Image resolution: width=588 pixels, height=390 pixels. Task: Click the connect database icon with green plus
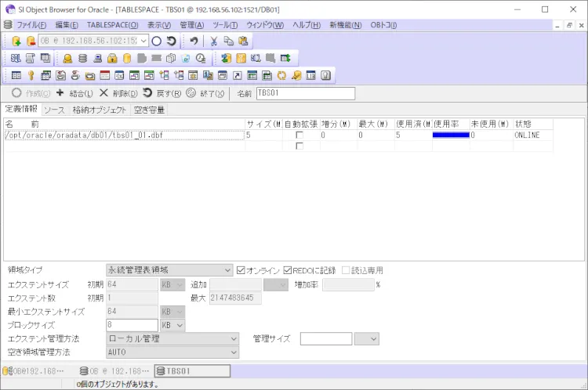[x=16, y=41]
